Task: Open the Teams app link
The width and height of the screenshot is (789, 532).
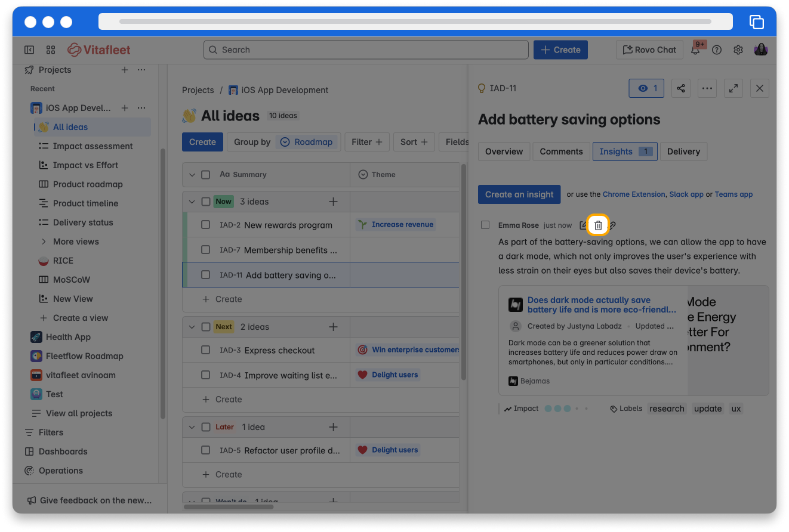Action: [x=733, y=194]
